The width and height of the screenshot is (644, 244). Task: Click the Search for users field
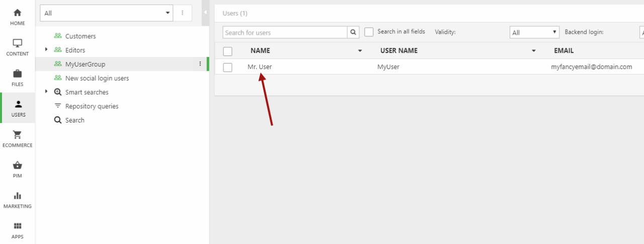click(x=285, y=32)
